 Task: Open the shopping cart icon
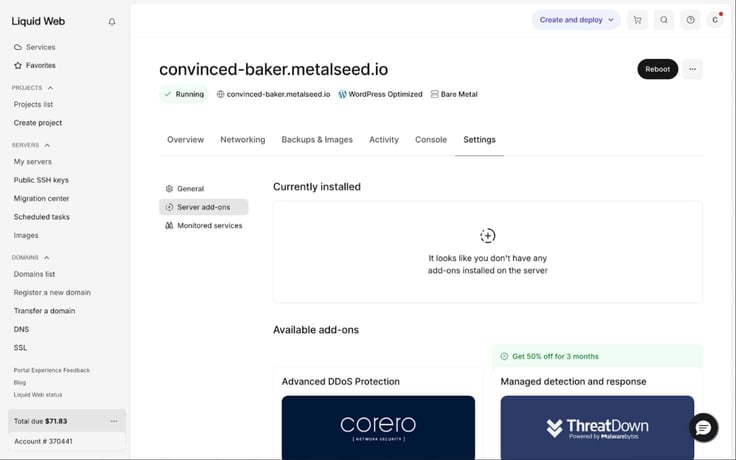point(637,20)
